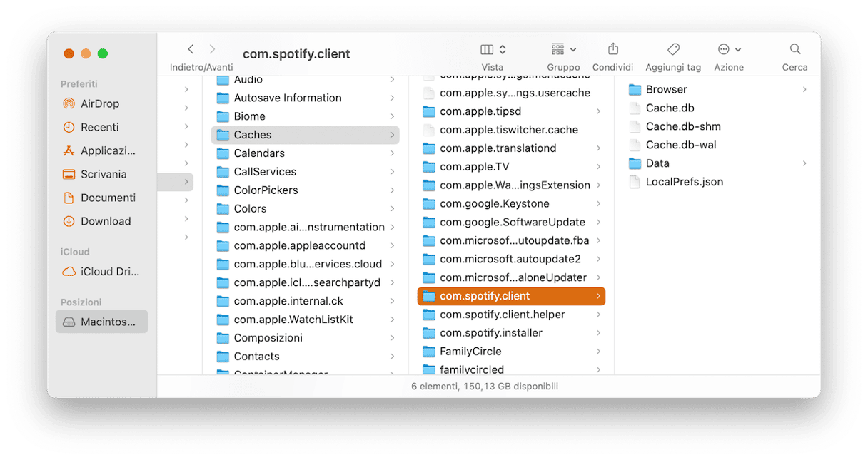Go forward with the Avanti arrow
The image size is (868, 460).
point(212,49)
